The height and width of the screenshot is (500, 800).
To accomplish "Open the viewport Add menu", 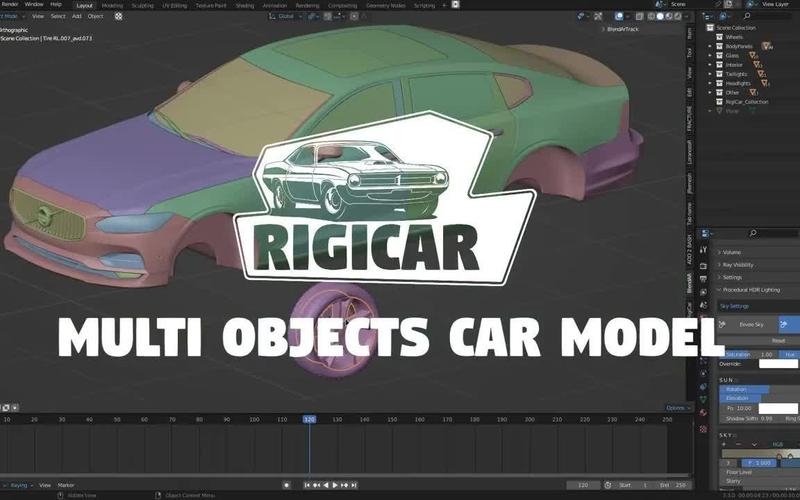I will click(x=77, y=16).
